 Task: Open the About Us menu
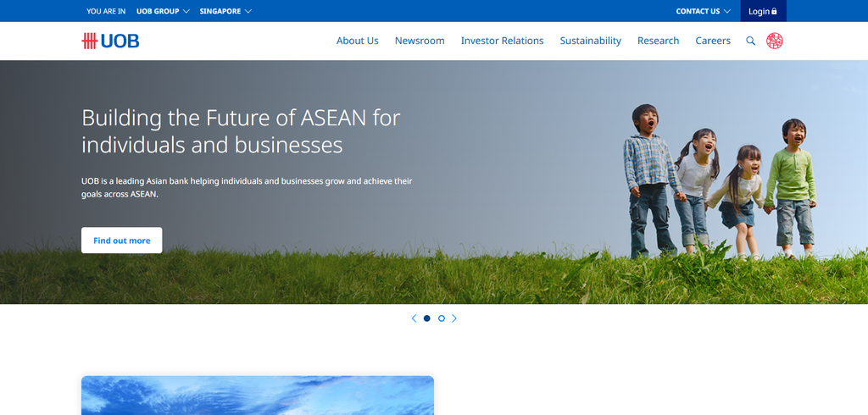(x=358, y=41)
